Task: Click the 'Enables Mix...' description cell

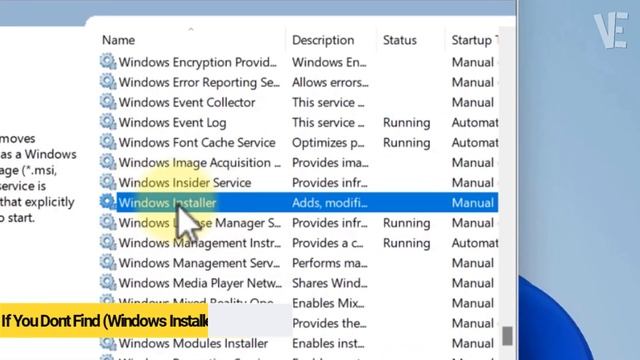Action: click(x=328, y=303)
